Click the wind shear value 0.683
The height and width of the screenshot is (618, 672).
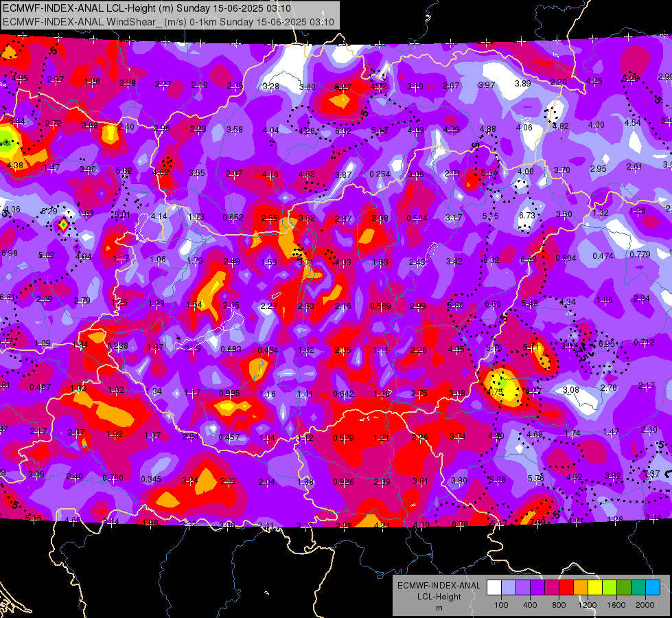pos(231,349)
